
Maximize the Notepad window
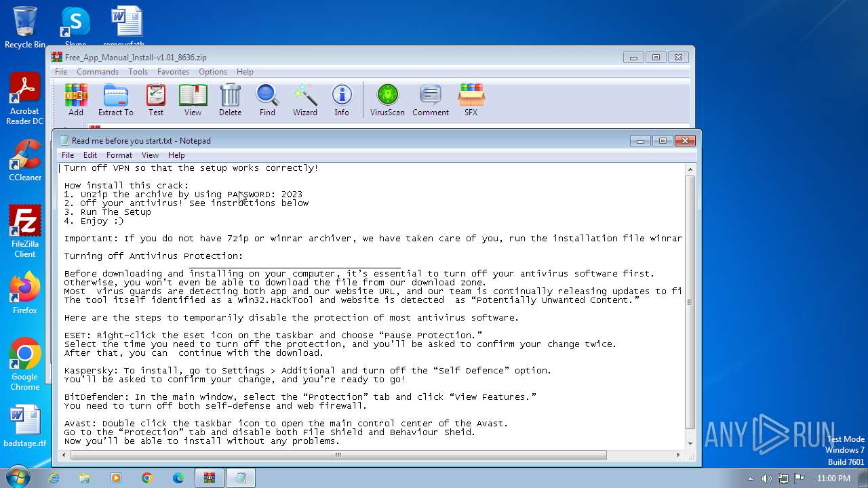click(662, 140)
